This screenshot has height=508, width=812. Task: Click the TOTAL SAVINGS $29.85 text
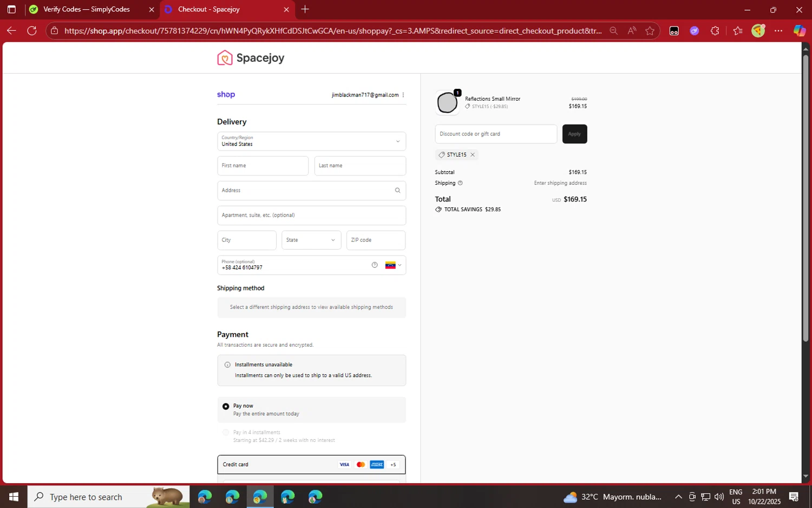472,210
